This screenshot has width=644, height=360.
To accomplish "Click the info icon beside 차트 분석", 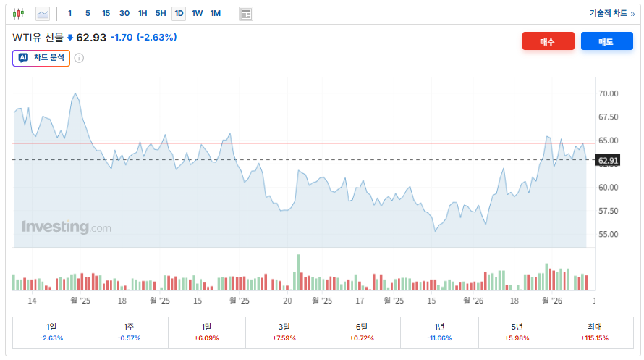I will tap(79, 58).
